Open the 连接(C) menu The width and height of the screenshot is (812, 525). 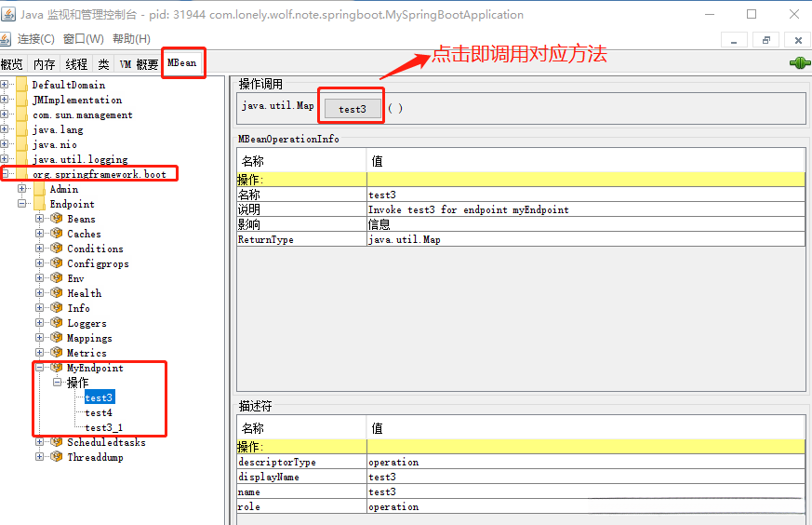tap(35, 39)
